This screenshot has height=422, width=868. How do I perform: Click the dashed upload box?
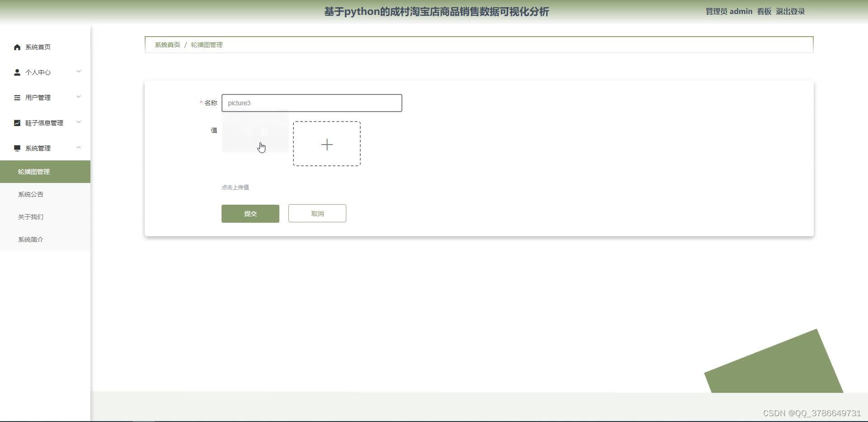[x=327, y=144]
